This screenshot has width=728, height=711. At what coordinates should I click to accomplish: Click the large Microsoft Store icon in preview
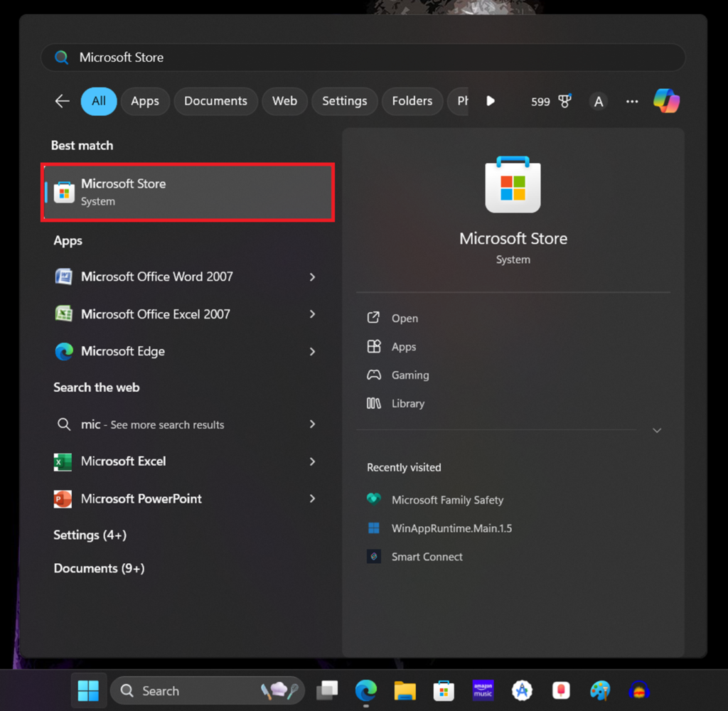513,184
